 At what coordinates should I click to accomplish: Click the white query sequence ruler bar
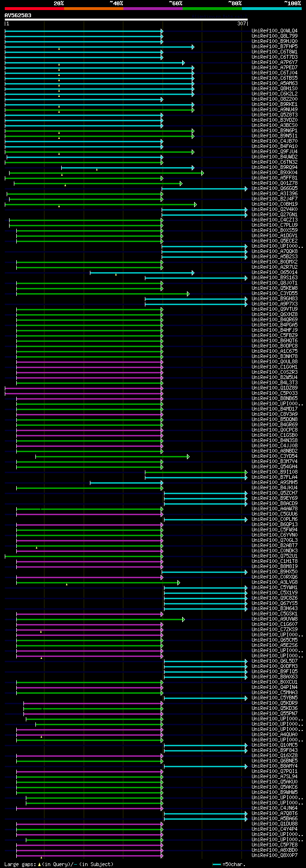(x=126, y=20)
